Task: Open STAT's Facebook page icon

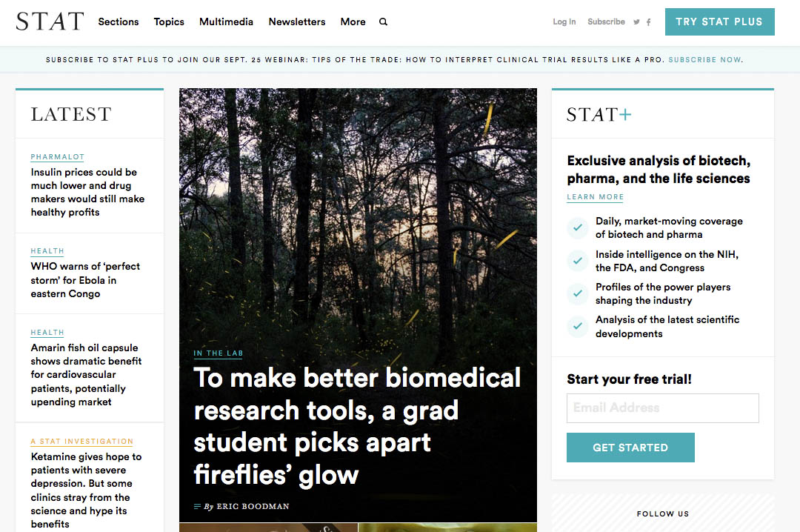Action: pos(648,22)
